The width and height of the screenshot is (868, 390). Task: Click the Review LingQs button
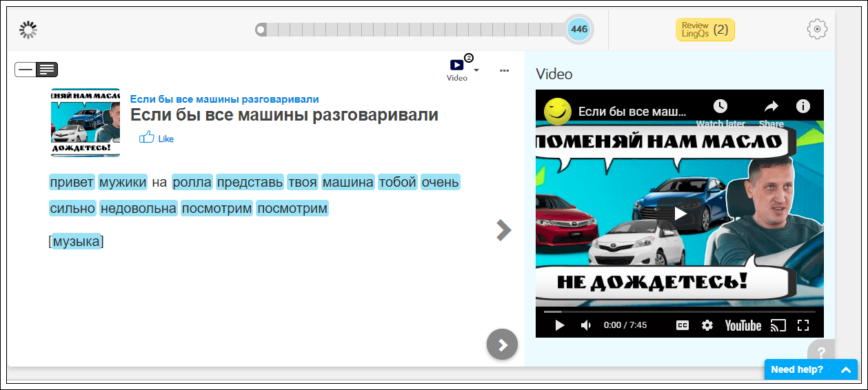[x=705, y=30]
